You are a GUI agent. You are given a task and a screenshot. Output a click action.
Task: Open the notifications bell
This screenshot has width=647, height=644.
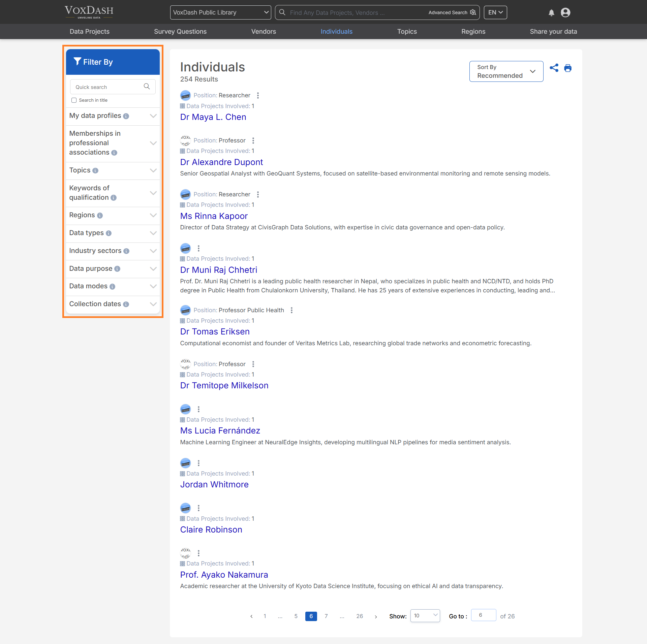(551, 13)
